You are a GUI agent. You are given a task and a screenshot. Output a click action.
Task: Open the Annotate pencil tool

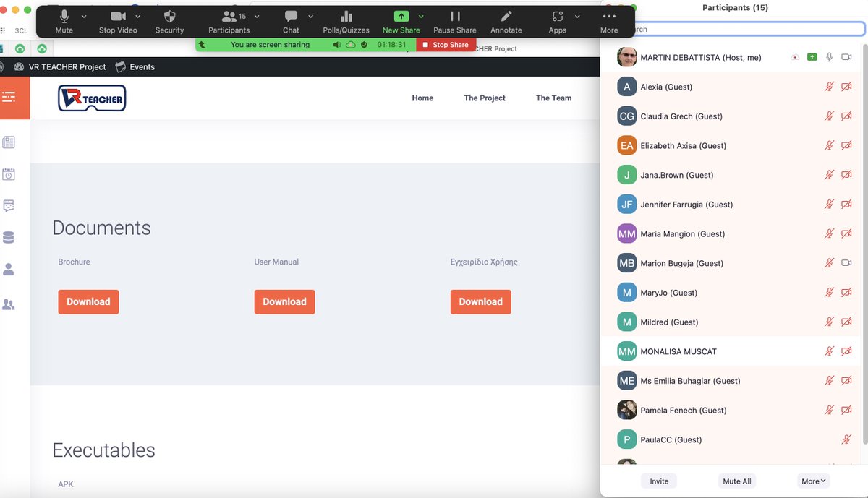coord(506,22)
